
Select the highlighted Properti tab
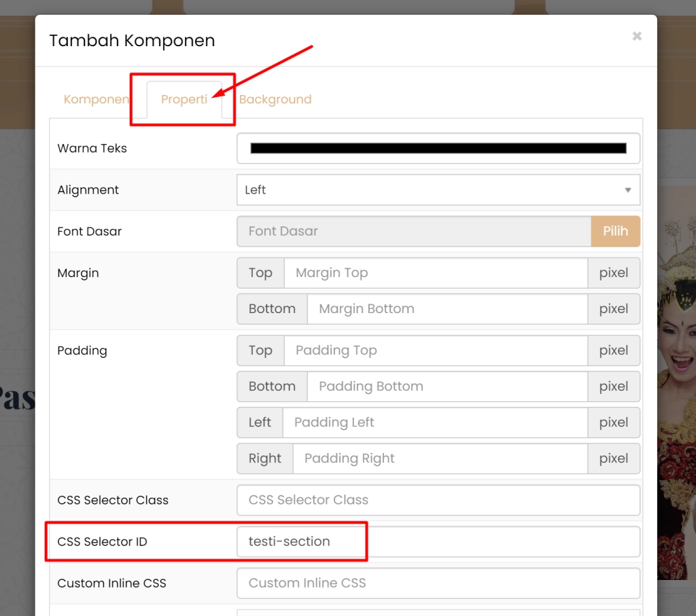pos(184,99)
